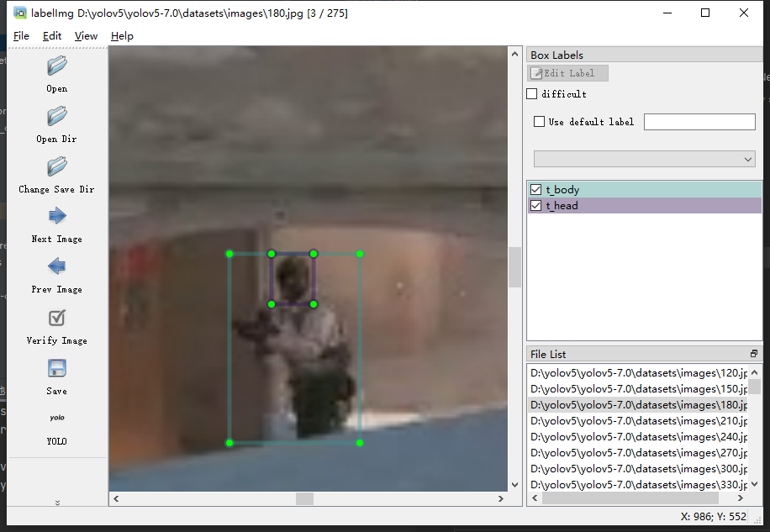Enable Use default label checkbox

click(539, 121)
